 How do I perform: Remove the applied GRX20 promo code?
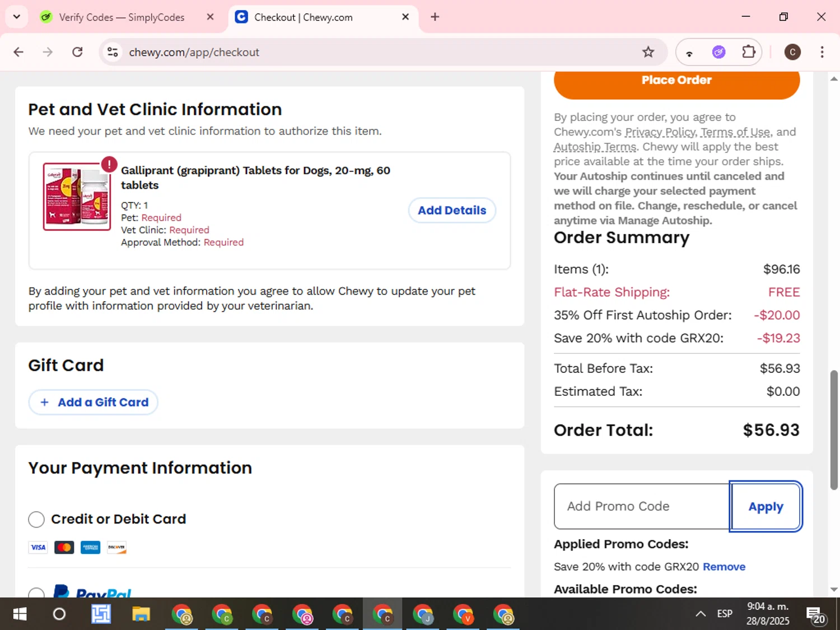pyautogui.click(x=724, y=567)
